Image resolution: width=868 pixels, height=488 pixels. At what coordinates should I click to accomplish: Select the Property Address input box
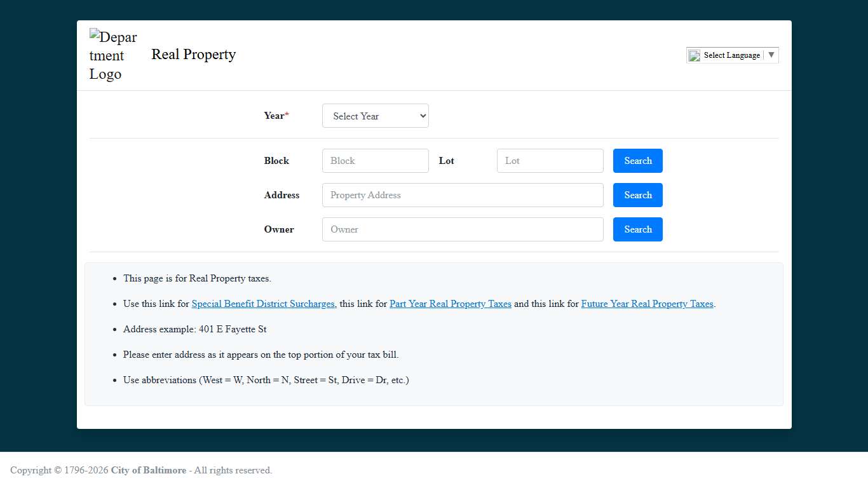point(462,195)
